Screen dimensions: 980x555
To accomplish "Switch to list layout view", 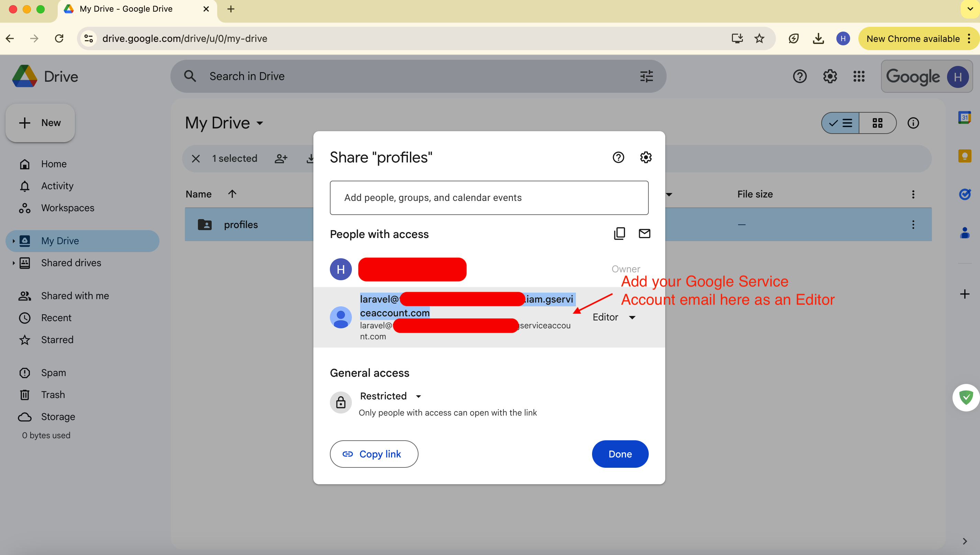I will pyautogui.click(x=840, y=123).
